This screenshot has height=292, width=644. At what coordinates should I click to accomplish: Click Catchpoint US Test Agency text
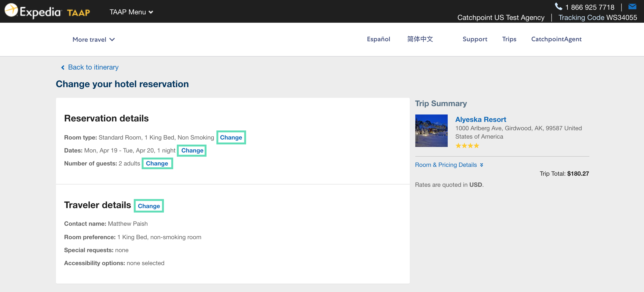501,18
